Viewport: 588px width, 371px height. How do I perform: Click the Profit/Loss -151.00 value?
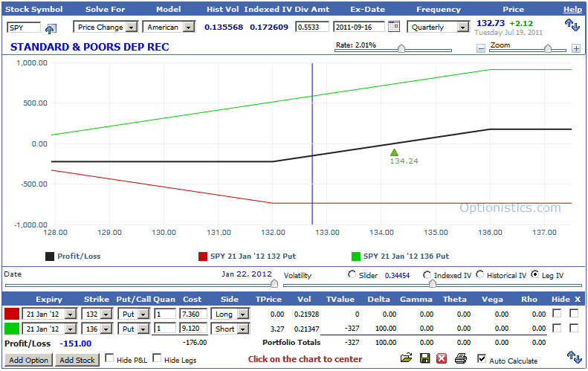click(75, 343)
